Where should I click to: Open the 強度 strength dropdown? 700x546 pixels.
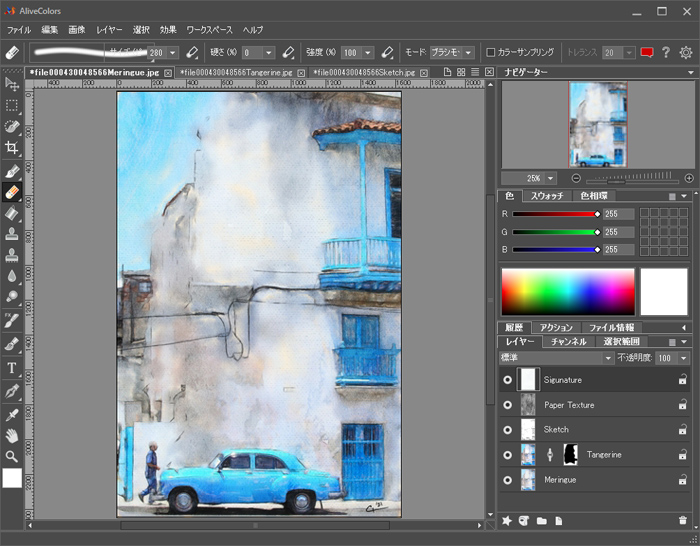pyautogui.click(x=368, y=53)
